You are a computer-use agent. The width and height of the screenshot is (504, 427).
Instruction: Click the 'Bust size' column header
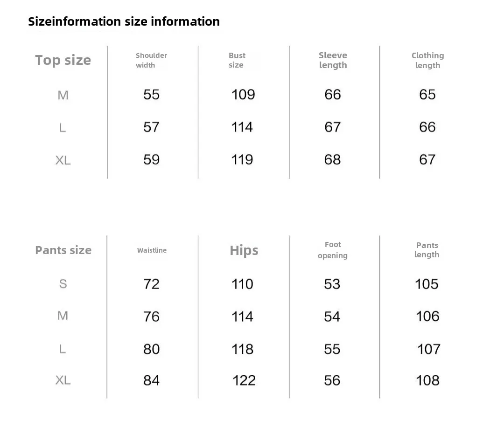pos(237,60)
